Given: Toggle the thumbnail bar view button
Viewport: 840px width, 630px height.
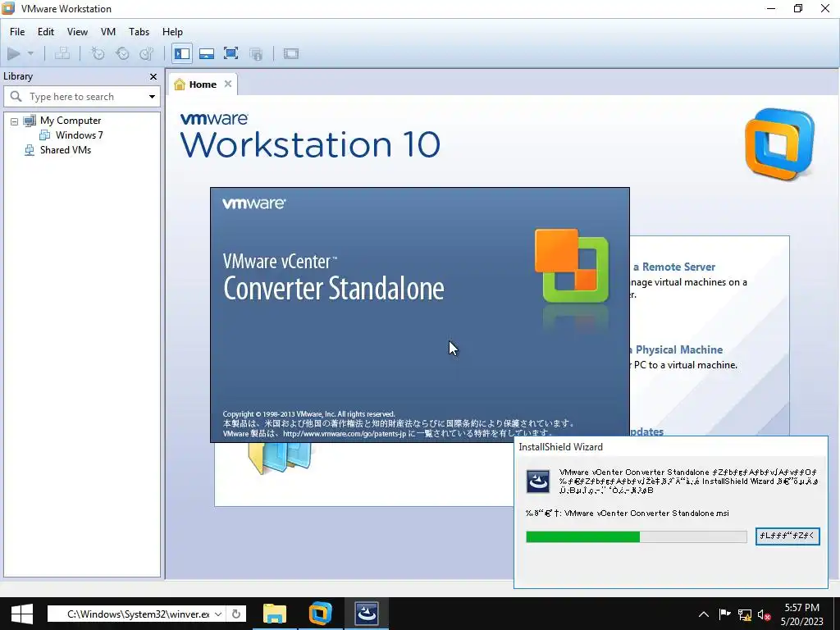Looking at the screenshot, I should (x=207, y=53).
